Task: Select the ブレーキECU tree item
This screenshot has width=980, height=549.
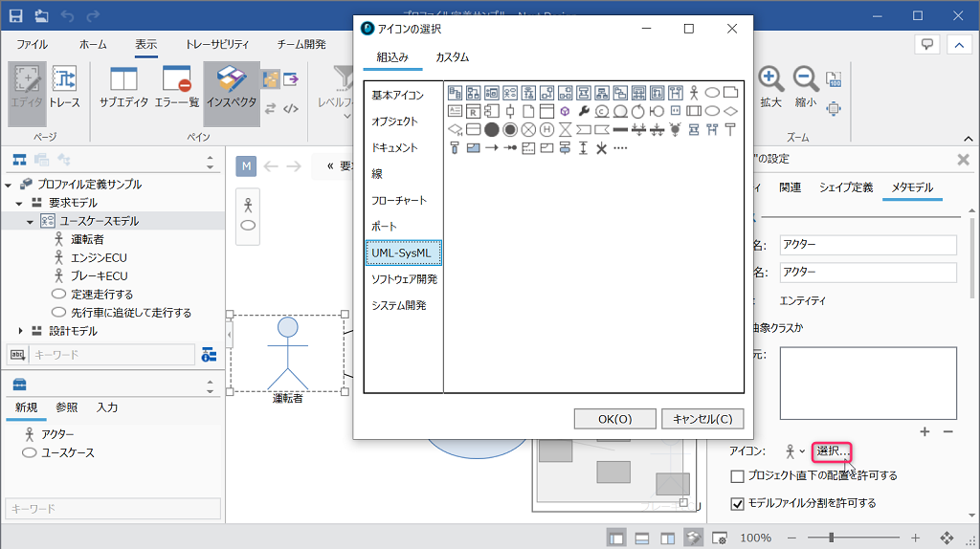Action: [100, 276]
